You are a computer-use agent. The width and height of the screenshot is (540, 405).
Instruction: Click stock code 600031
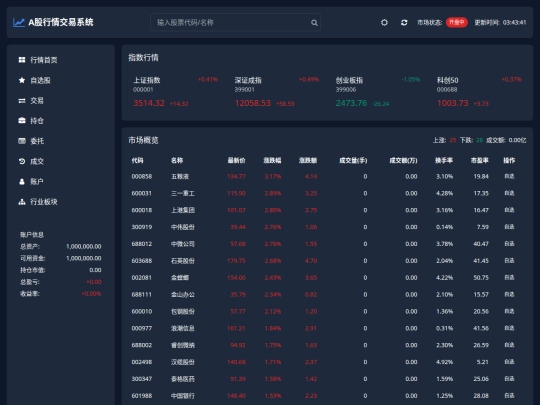click(142, 193)
